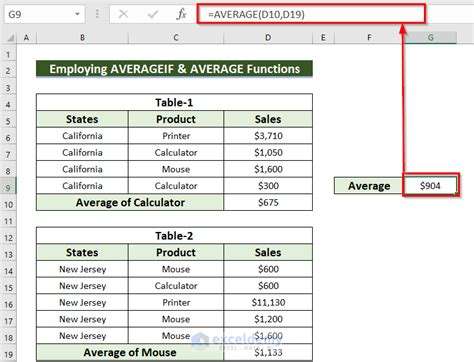
Task: Select column E header
Action: pos(323,38)
